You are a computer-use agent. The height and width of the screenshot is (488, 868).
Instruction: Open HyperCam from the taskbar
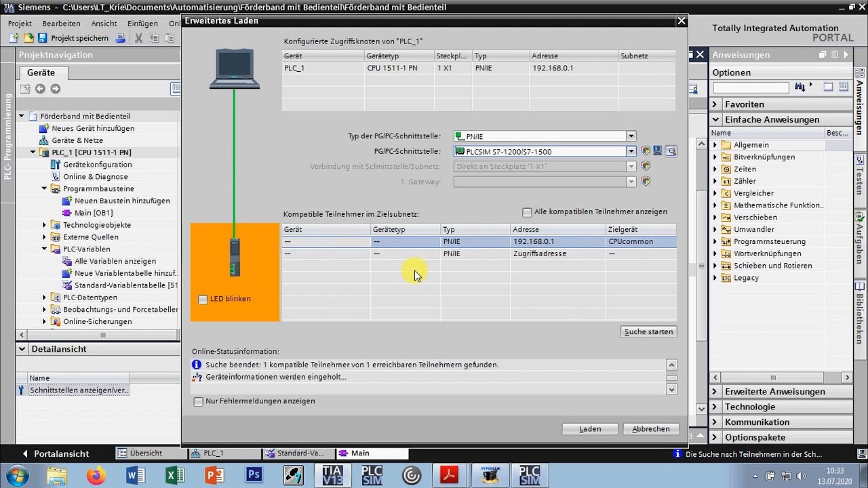click(490, 475)
